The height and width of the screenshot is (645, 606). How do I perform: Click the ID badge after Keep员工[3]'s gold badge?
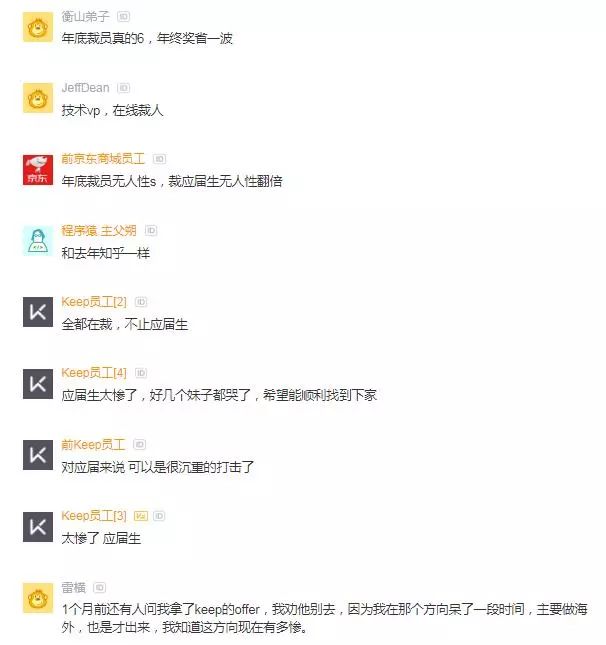click(x=159, y=516)
